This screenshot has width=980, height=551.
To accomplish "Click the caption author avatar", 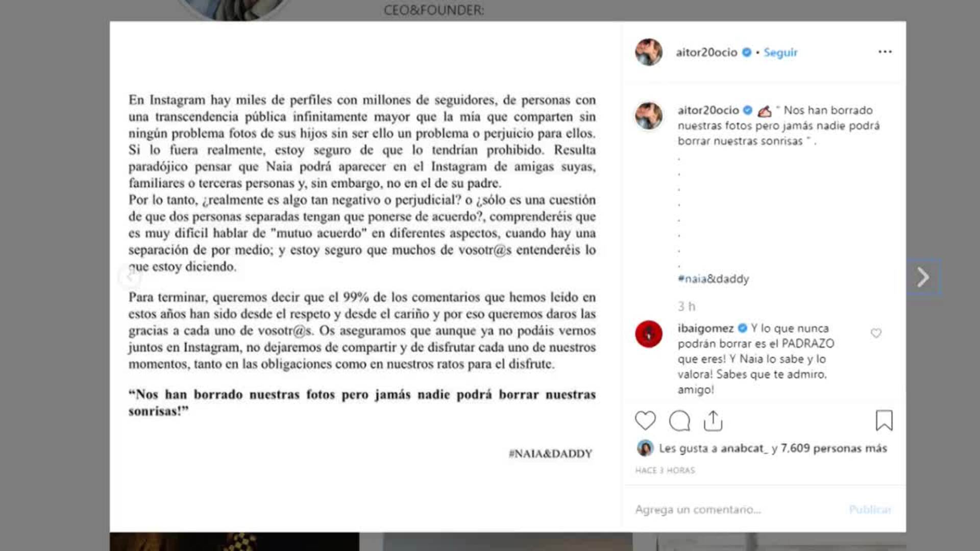I will click(649, 116).
